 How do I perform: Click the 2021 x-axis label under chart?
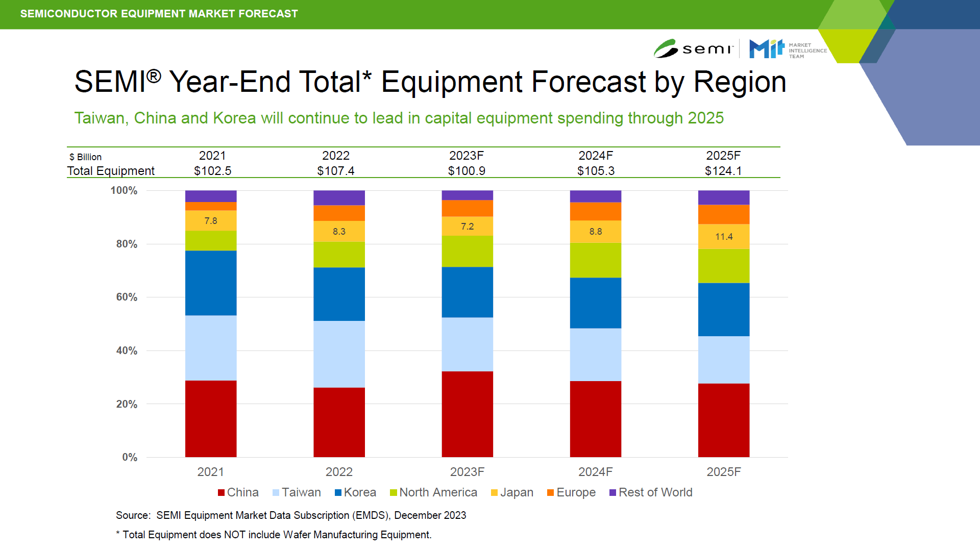(x=211, y=472)
